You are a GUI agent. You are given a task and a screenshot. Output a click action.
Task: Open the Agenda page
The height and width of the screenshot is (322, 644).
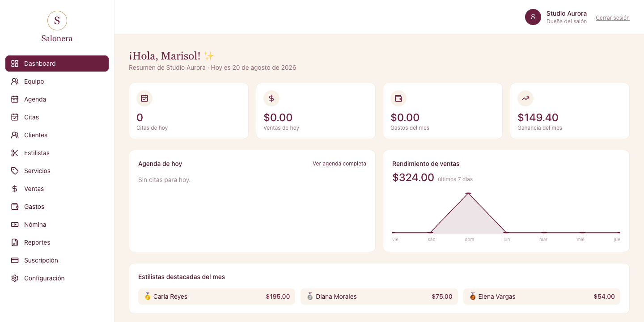coord(57,99)
